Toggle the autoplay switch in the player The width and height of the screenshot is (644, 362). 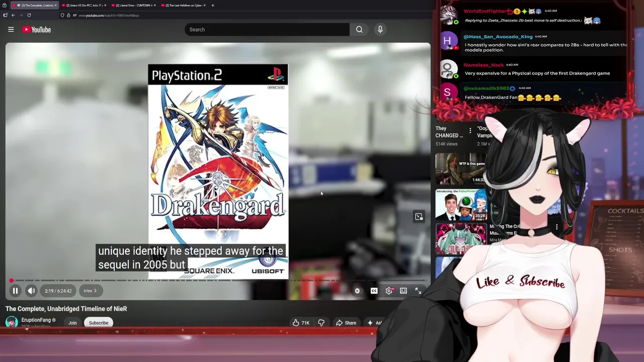point(357,291)
